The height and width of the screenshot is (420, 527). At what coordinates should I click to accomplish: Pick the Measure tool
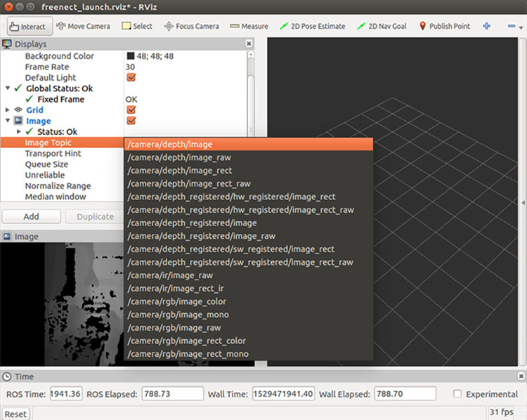(249, 26)
